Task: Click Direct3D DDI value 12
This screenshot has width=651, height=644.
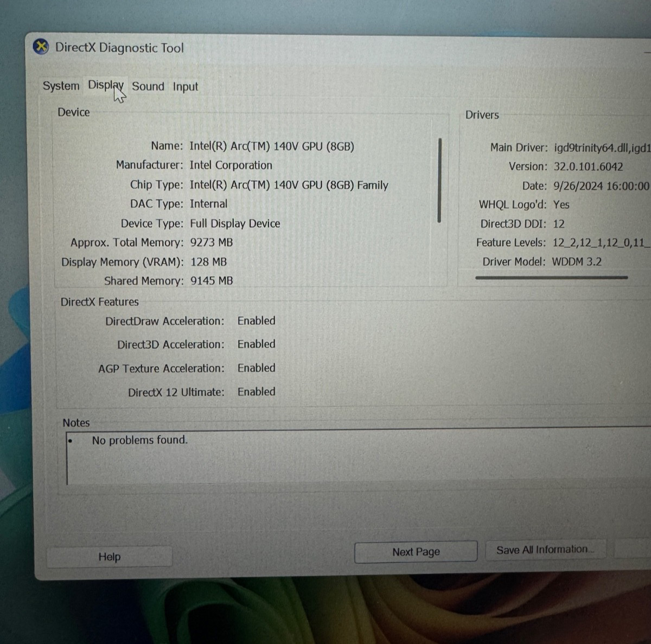Action: click(559, 224)
